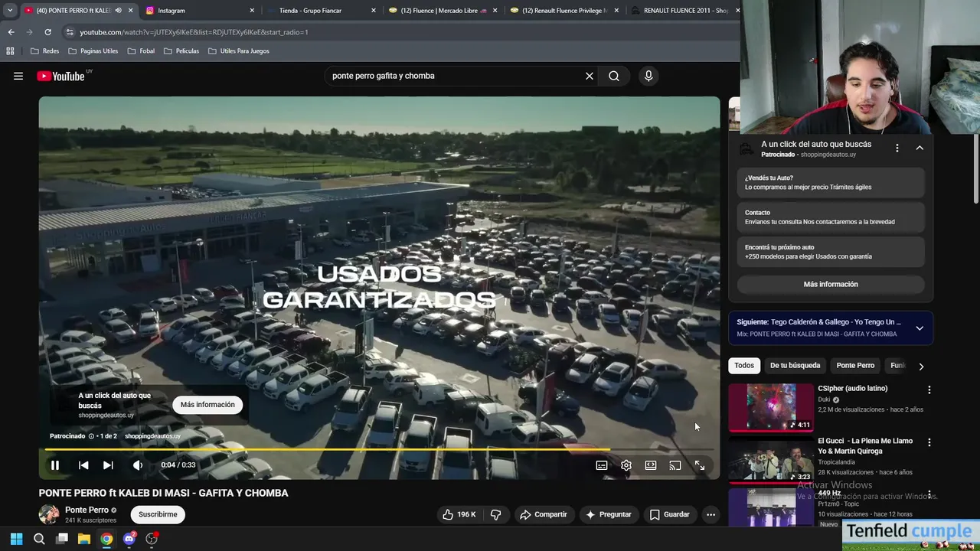Image resolution: width=980 pixels, height=551 pixels.
Task: Switch to the Instagram tab
Action: tap(199, 11)
